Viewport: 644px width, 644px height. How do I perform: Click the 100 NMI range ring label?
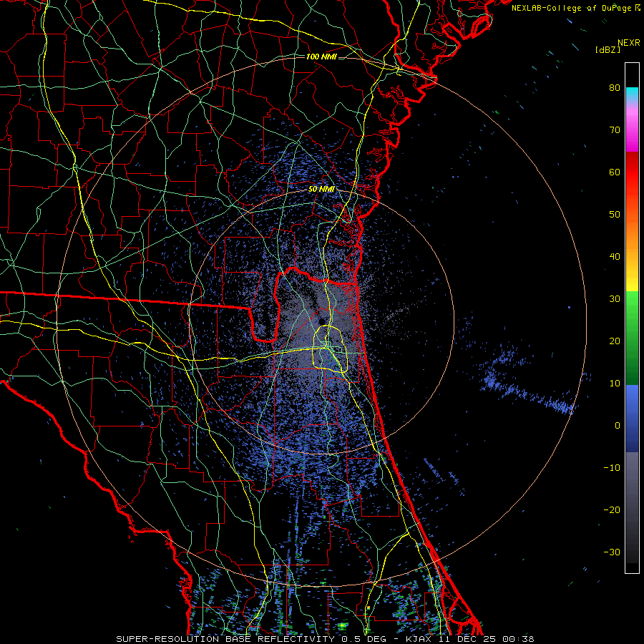click(321, 57)
